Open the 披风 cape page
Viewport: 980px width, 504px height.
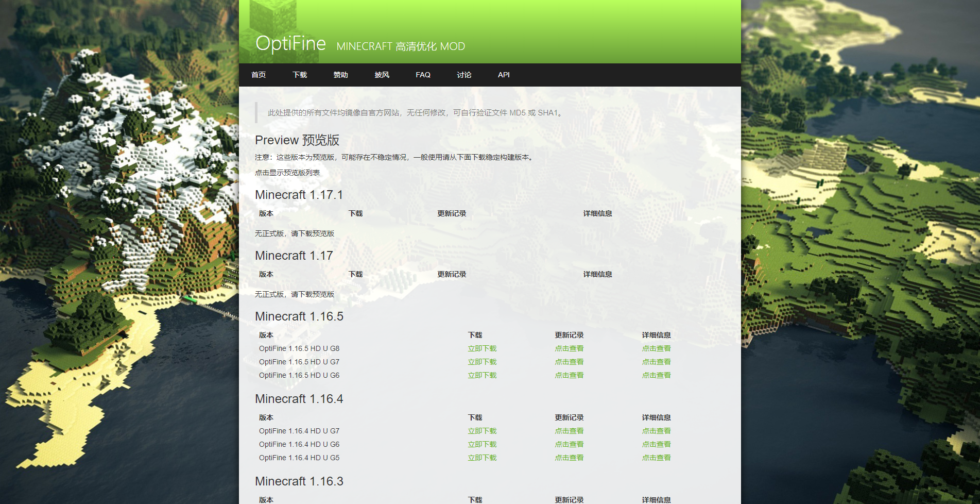click(382, 75)
